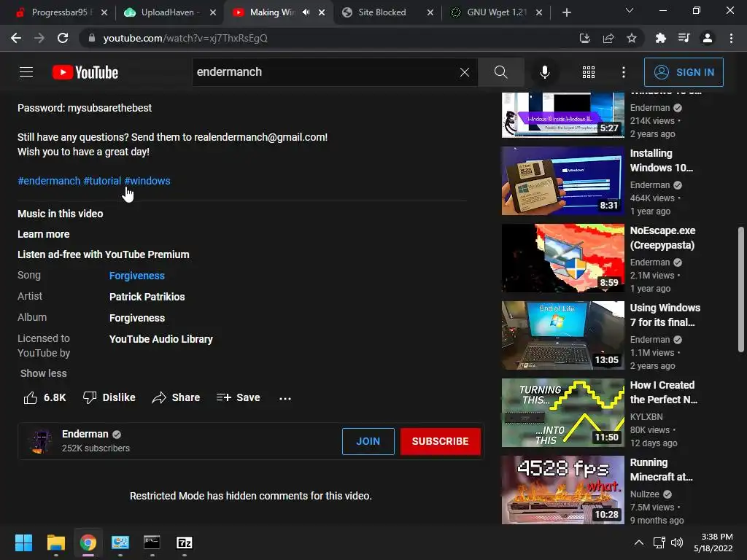Open the Windows Start menu
The height and width of the screenshot is (560, 747).
tap(23, 542)
